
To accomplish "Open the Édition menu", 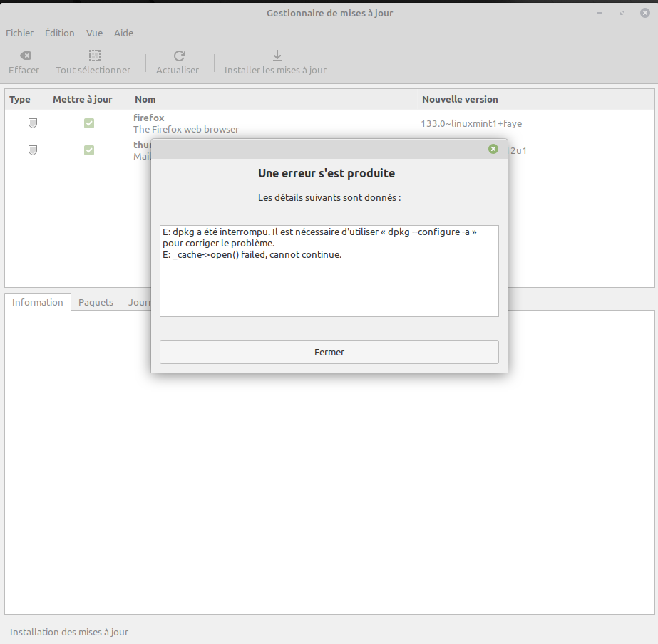I will pyautogui.click(x=59, y=33).
